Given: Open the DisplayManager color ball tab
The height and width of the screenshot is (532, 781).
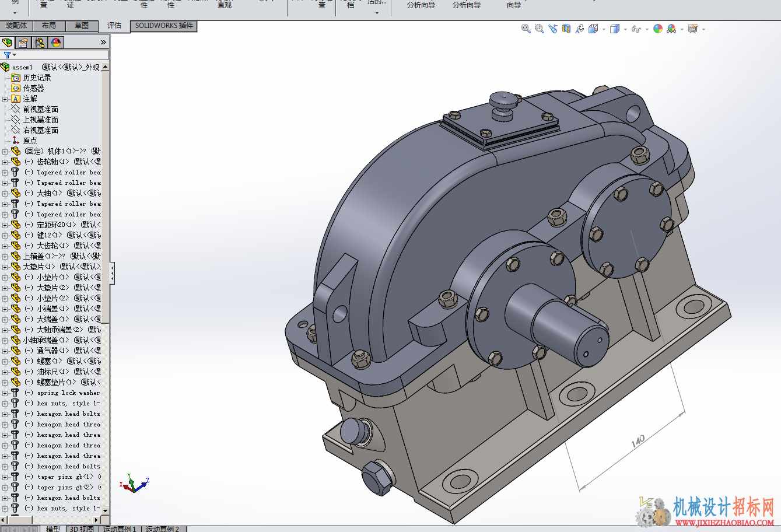Looking at the screenshot, I should (56, 42).
